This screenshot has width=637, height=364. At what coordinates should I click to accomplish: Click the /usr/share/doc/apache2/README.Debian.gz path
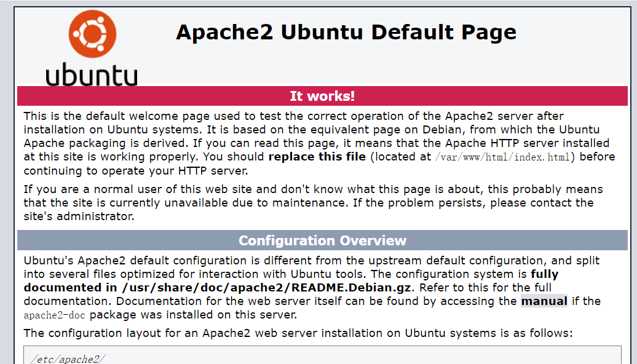pyautogui.click(x=266, y=288)
